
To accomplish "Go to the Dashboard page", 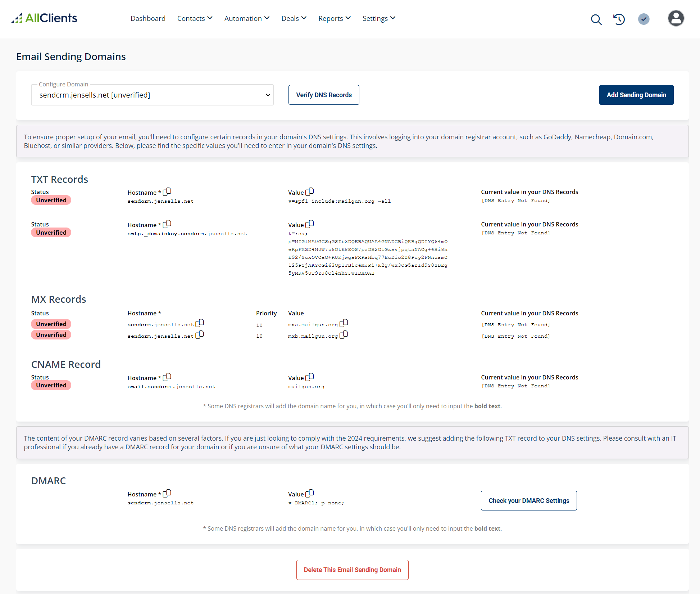I will 148,18.
